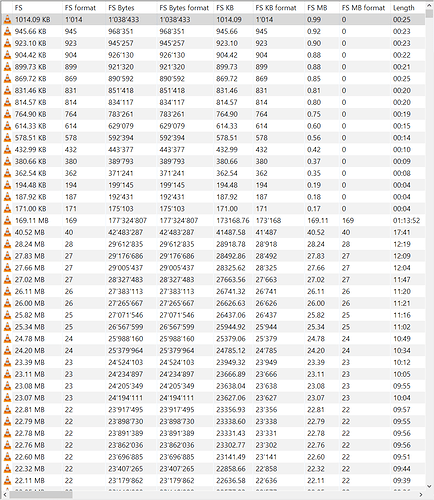Click the 23'917'495 FS Bytes cell

tap(126, 410)
